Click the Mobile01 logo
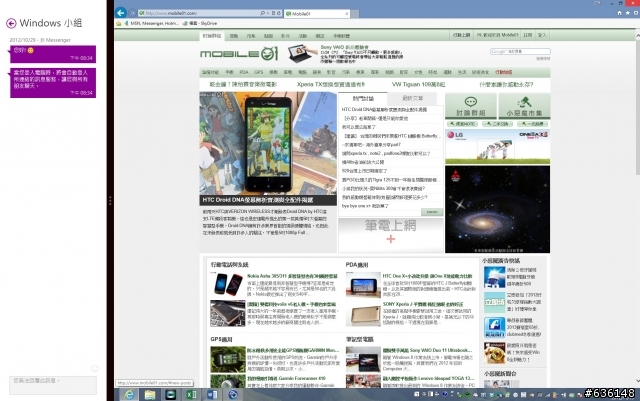 tap(239, 53)
